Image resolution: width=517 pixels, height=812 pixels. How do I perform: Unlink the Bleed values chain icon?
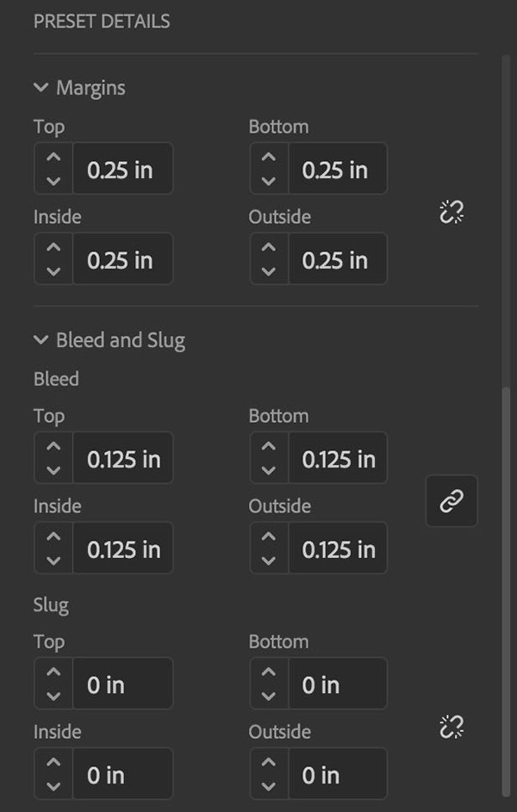coord(452,501)
